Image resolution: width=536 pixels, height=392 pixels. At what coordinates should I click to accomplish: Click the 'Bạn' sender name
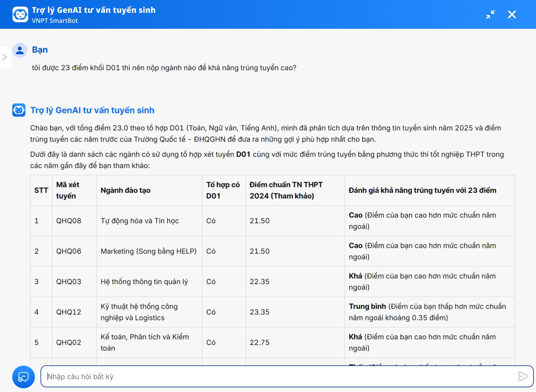[40, 50]
